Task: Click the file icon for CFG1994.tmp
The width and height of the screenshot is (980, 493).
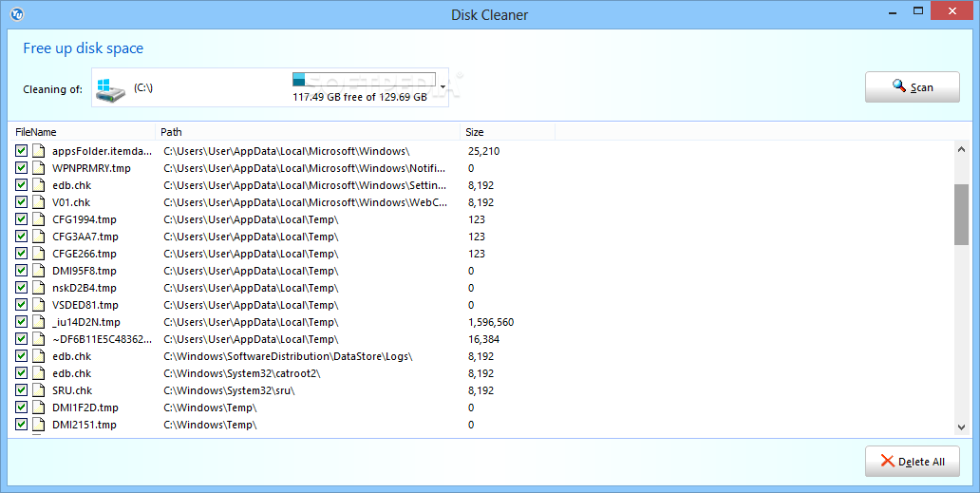Action: pos(39,219)
